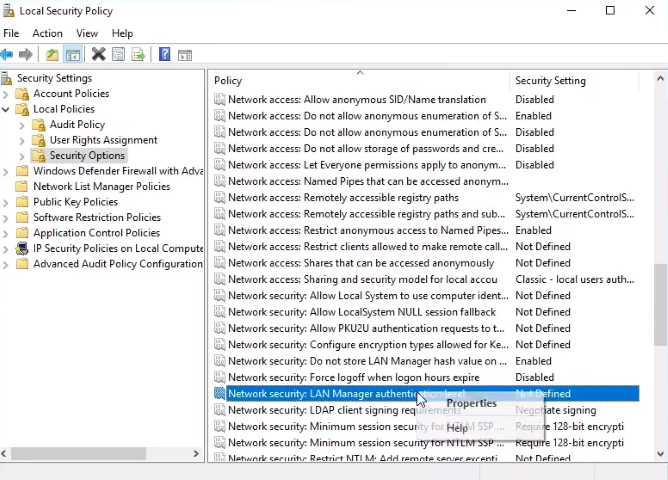Choose Help from the context menu
Viewport: 668px width, 480px height.
click(457, 428)
